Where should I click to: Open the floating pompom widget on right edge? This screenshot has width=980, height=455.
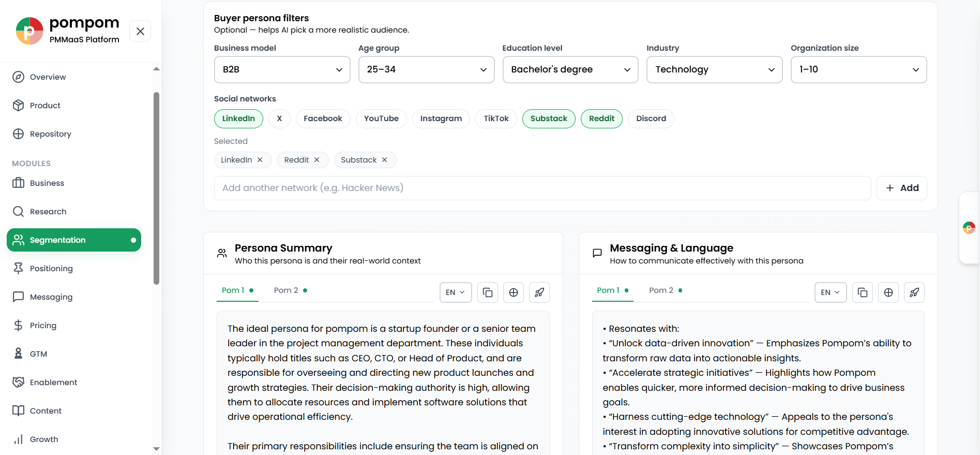tap(969, 228)
